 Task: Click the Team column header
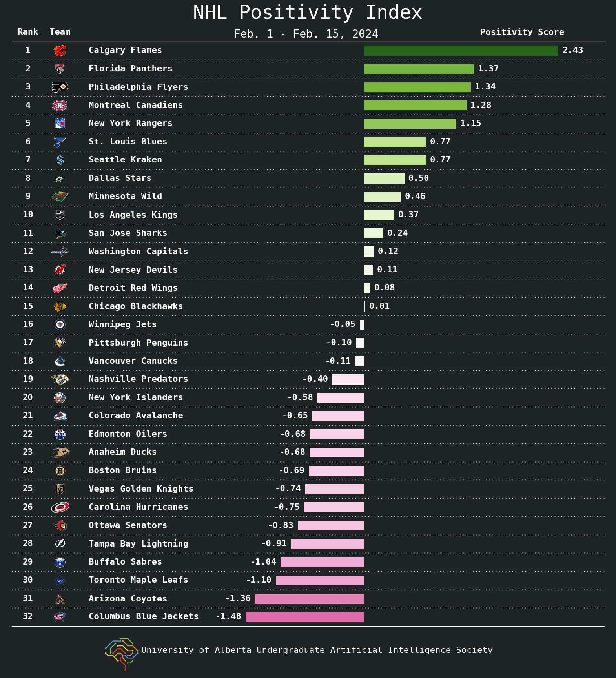tap(60, 32)
